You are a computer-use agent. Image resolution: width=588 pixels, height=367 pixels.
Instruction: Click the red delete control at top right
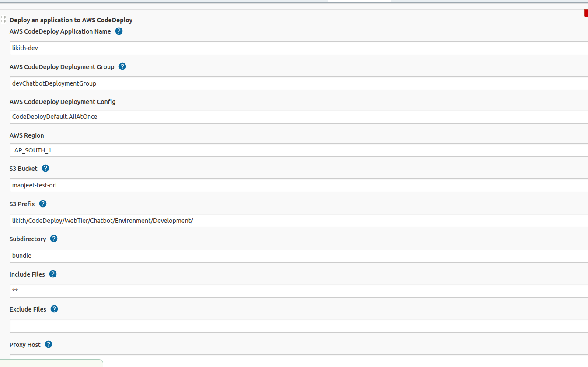tap(585, 13)
